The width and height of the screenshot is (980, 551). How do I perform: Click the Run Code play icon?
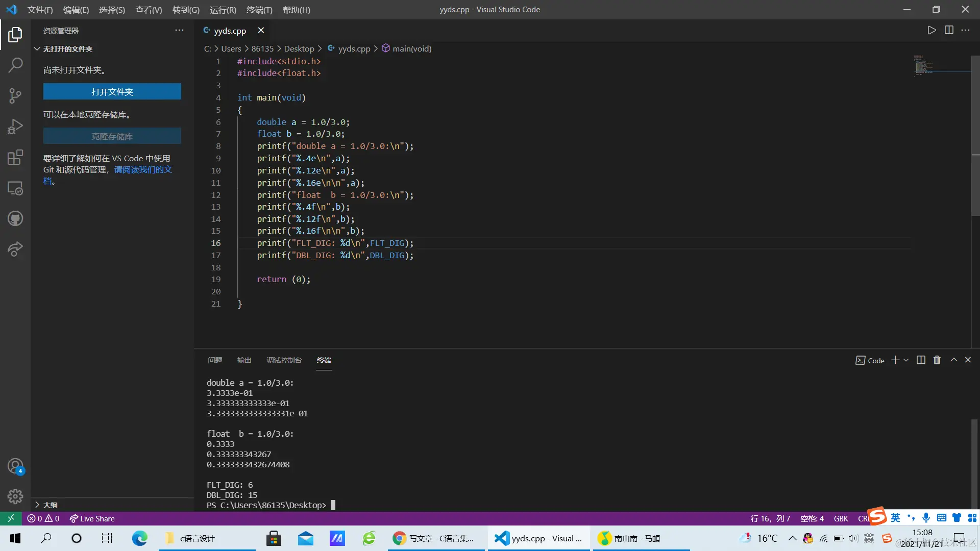932,30
